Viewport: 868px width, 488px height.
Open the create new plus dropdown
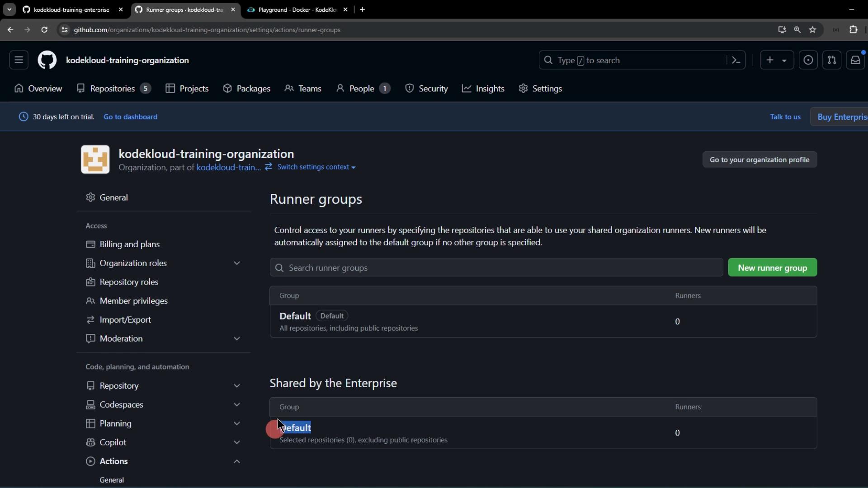776,60
